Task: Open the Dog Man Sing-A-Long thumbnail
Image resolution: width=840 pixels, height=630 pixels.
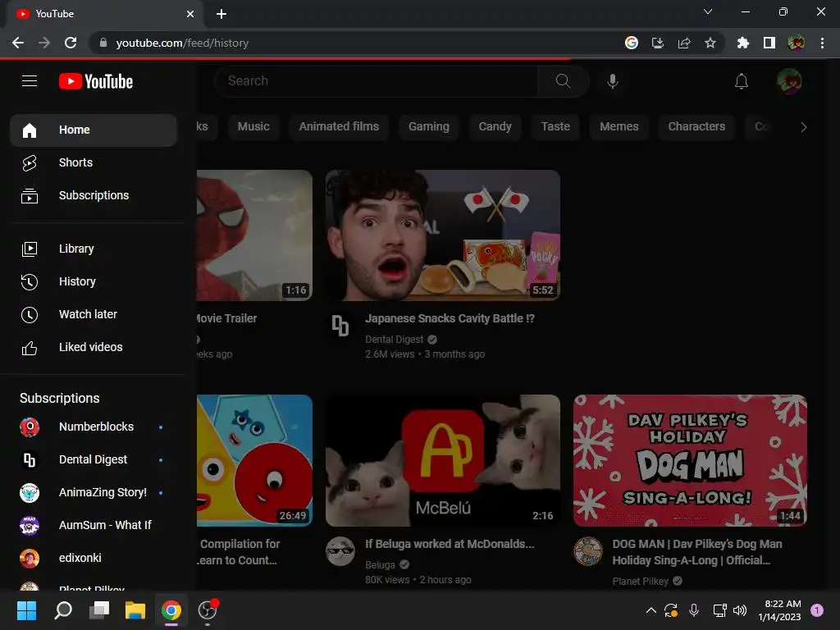Action: tap(690, 461)
